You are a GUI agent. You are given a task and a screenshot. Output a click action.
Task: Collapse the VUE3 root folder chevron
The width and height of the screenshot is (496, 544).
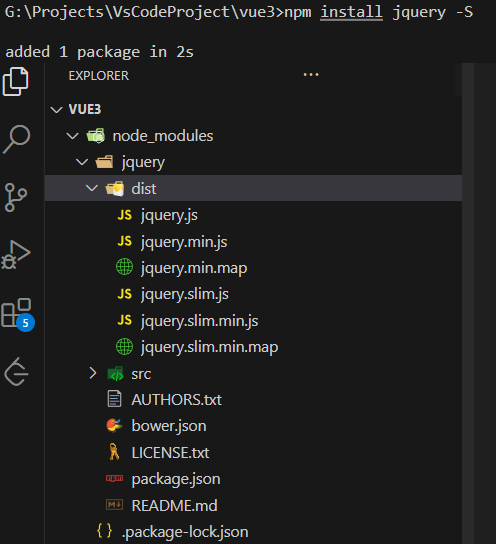click(56, 110)
